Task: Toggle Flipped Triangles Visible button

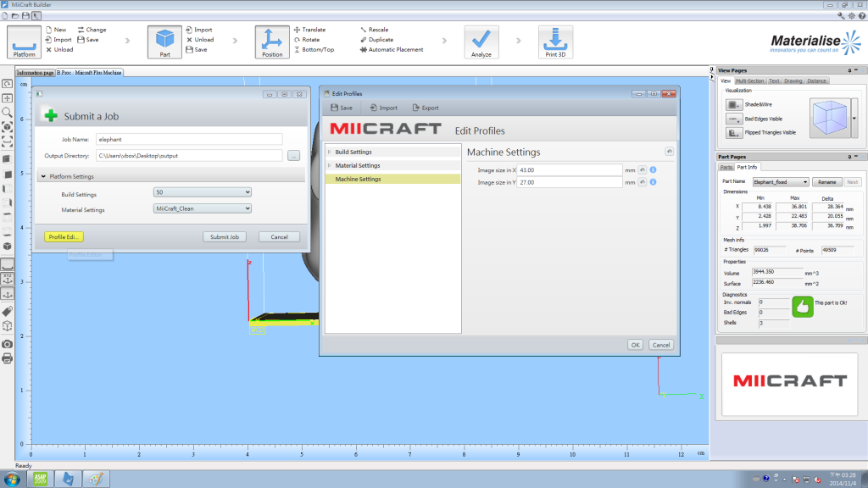Action: point(733,133)
